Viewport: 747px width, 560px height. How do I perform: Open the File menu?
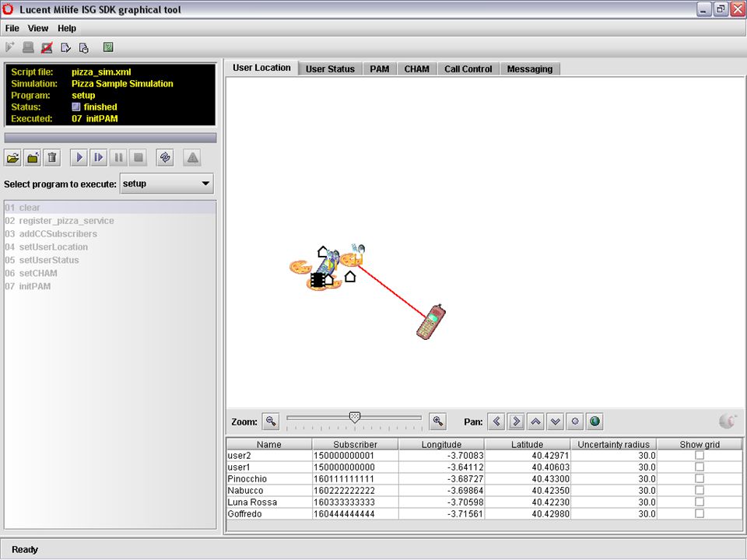pyautogui.click(x=12, y=28)
